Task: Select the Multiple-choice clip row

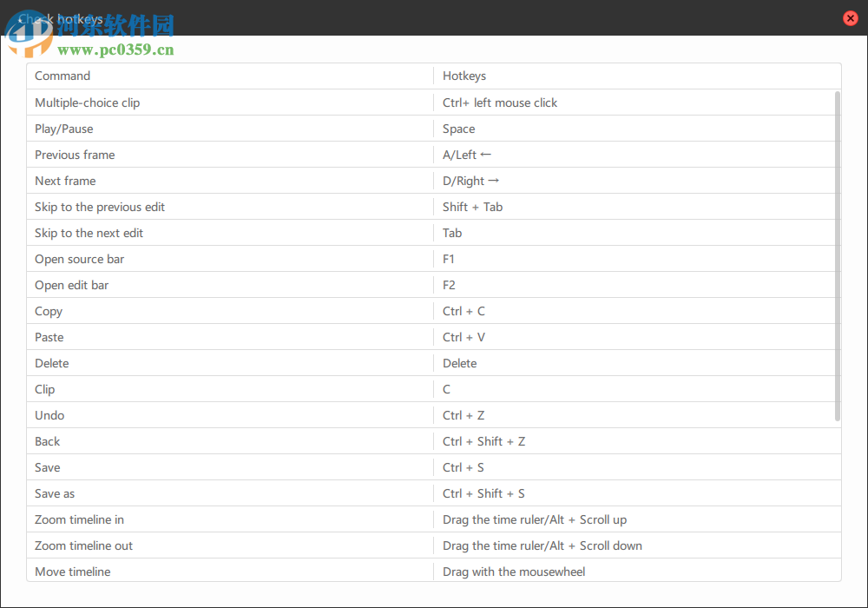Action: pos(87,102)
